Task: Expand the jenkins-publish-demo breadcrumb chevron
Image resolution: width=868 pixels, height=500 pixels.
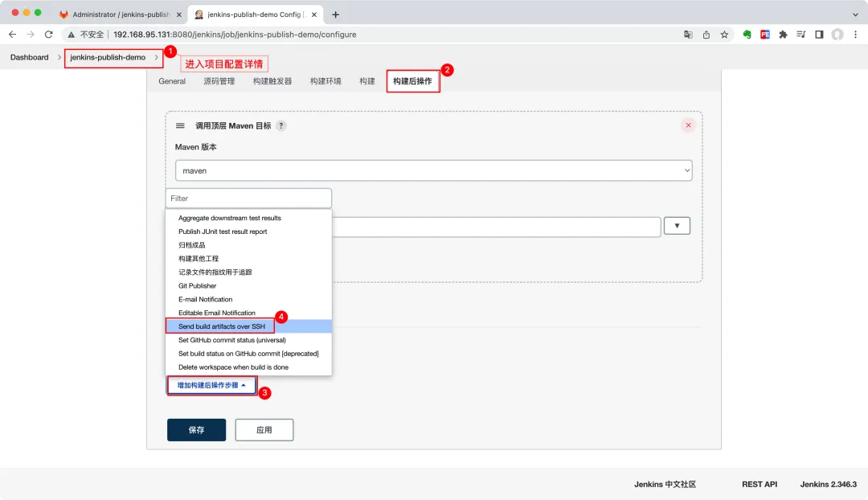Action: [x=157, y=57]
